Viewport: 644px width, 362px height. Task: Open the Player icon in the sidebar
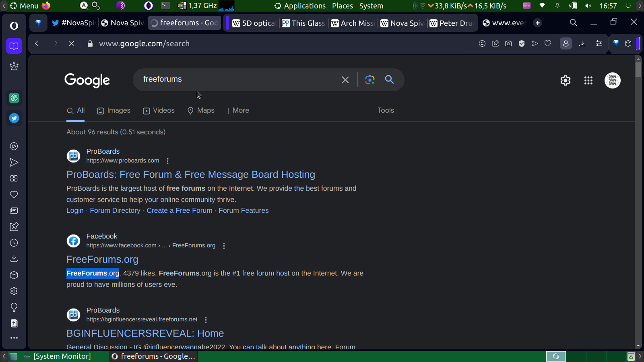14,146
